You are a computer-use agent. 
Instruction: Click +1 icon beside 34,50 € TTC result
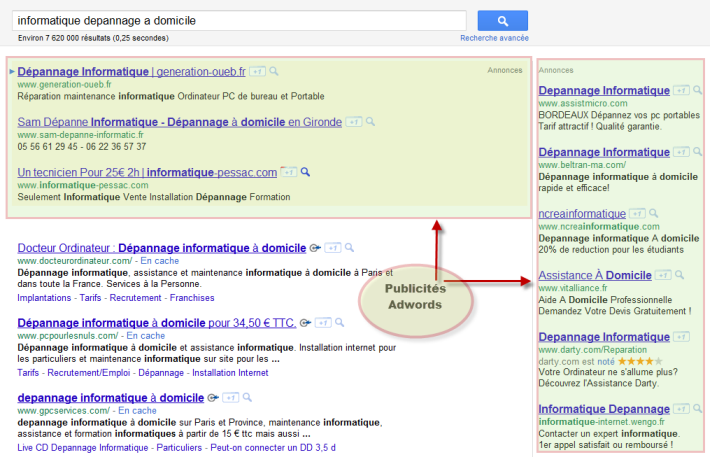(x=323, y=323)
